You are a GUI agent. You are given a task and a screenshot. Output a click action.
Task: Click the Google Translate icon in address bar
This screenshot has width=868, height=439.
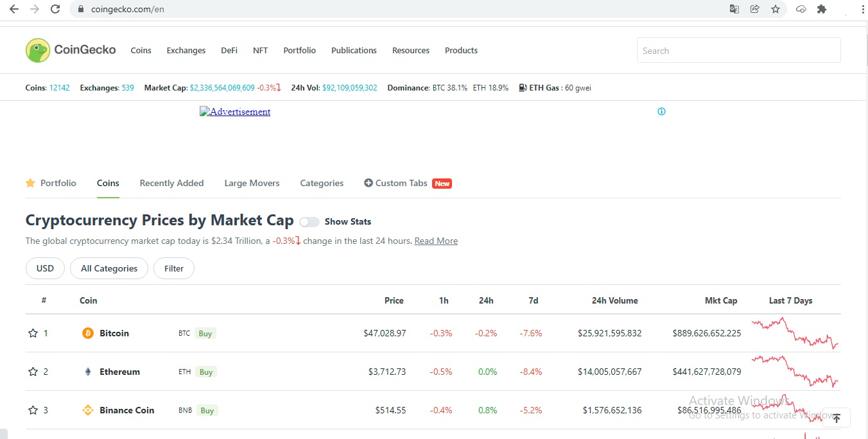pos(734,9)
